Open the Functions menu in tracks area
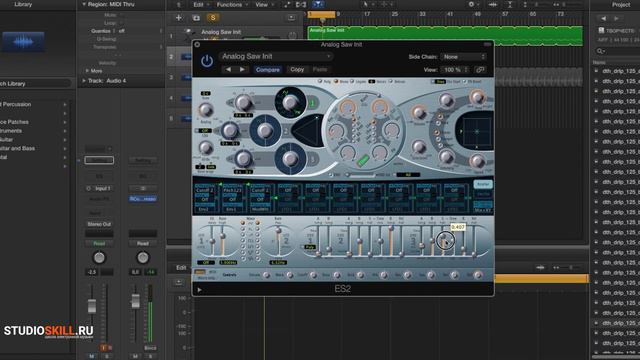The width and height of the screenshot is (640, 360). [231, 4]
